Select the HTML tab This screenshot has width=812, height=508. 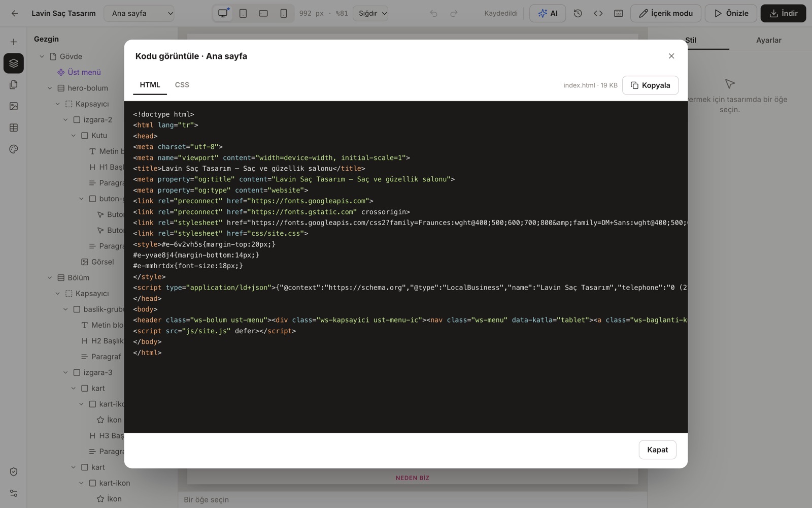[150, 85]
